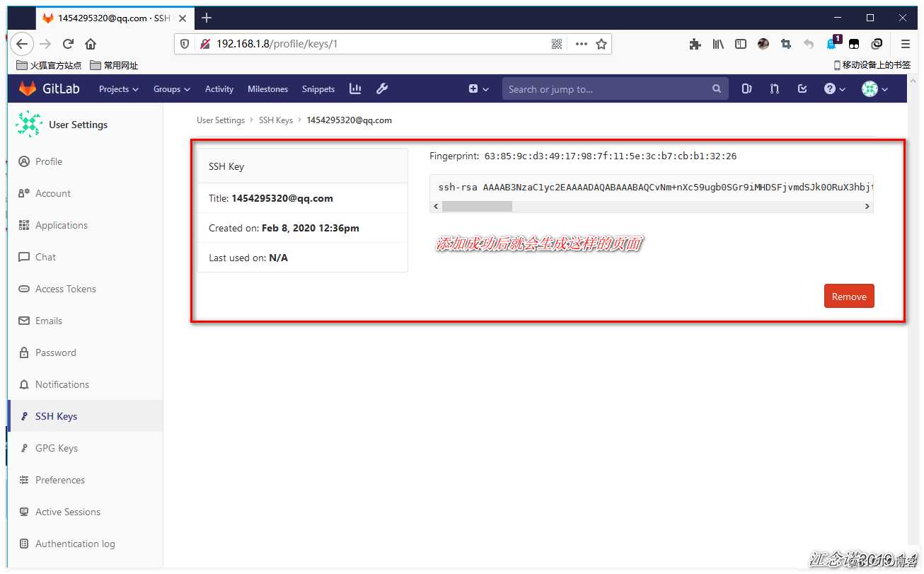This screenshot has width=924, height=574.
Task: Open the Issues icon in the navbar
Action: click(746, 89)
